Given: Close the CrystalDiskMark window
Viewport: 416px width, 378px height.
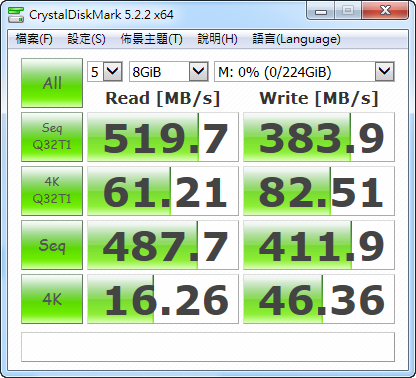Looking at the screenshot, I should [385, 11].
